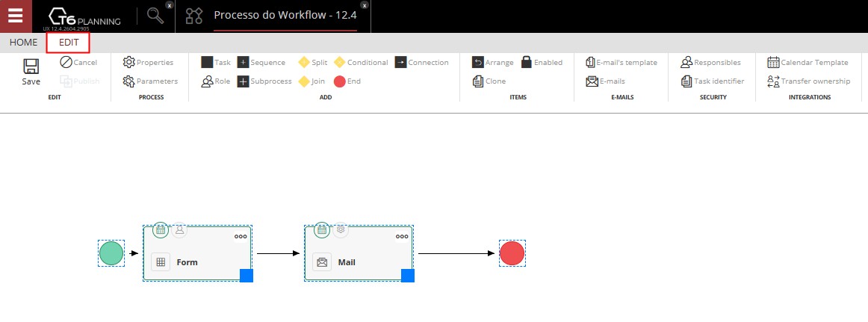Add a Sequence element

coord(261,63)
